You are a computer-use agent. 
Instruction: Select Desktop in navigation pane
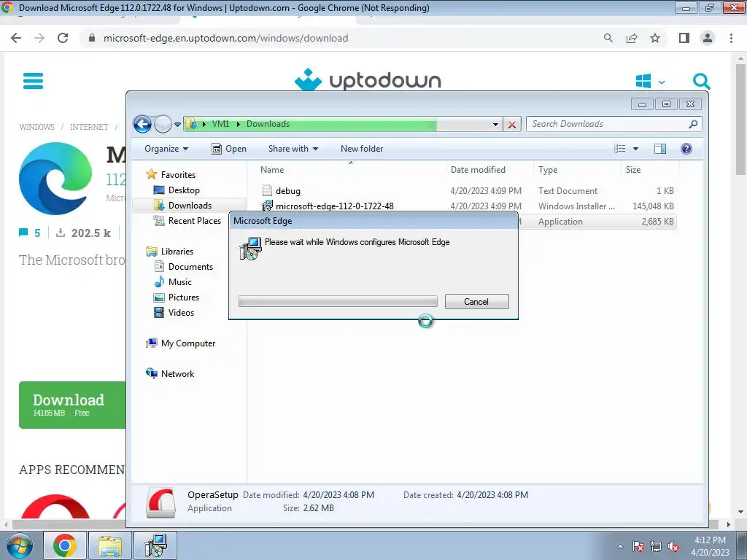183,190
